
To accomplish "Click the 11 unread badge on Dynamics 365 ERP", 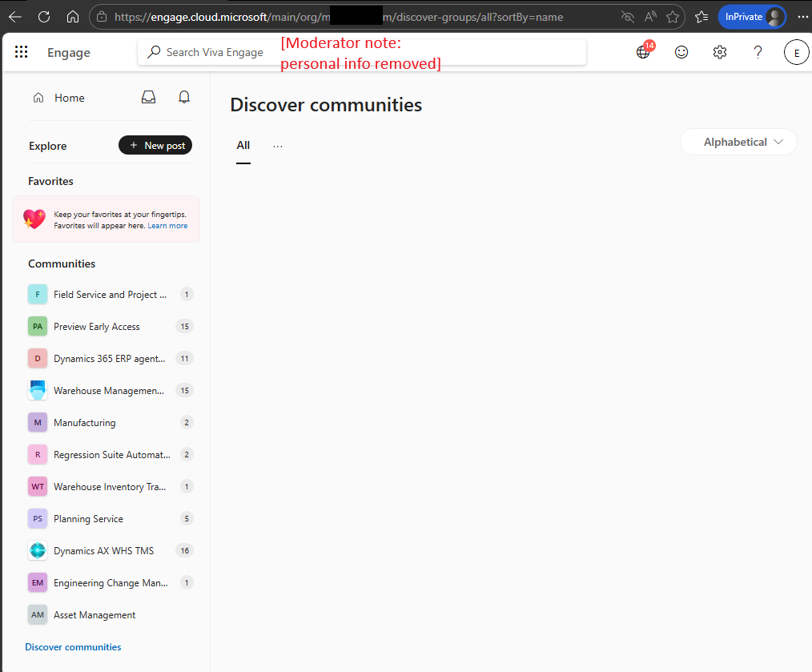I will [185, 359].
